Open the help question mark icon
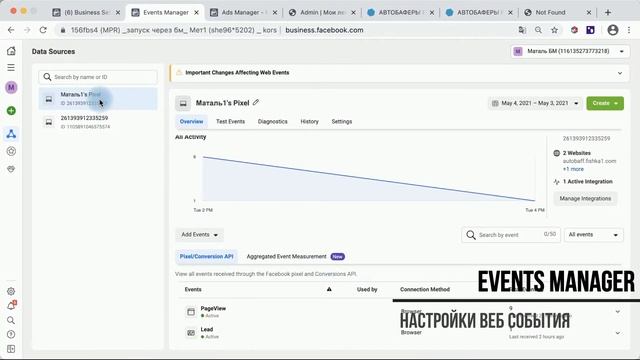Screen dimensions: 640x360 11,334
